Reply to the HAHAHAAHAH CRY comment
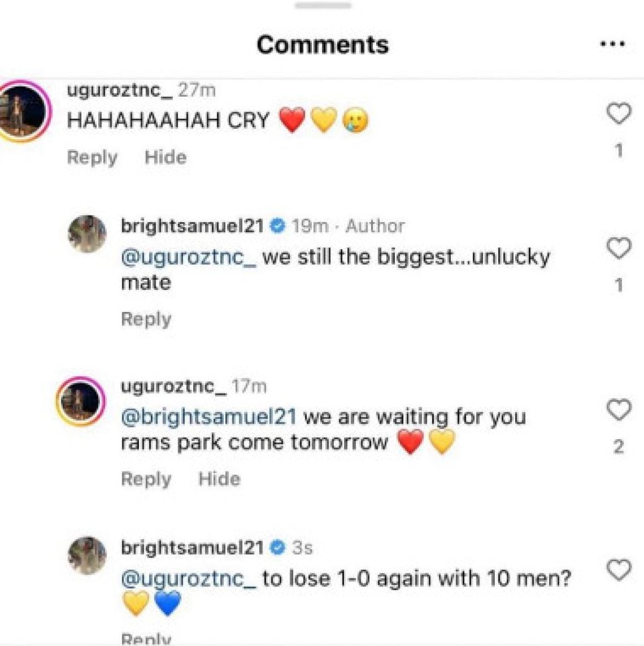Viewport: 644px width, 646px height. (x=92, y=157)
